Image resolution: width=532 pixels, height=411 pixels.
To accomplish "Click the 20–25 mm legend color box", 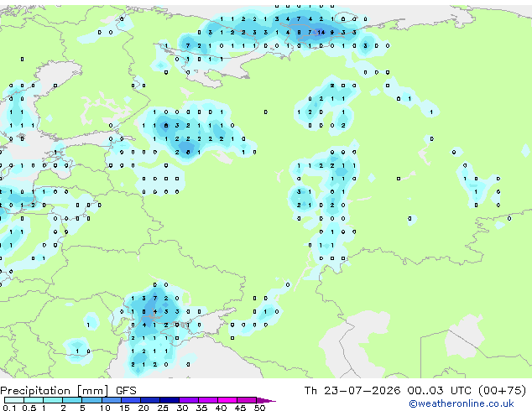I will tap(150, 400).
